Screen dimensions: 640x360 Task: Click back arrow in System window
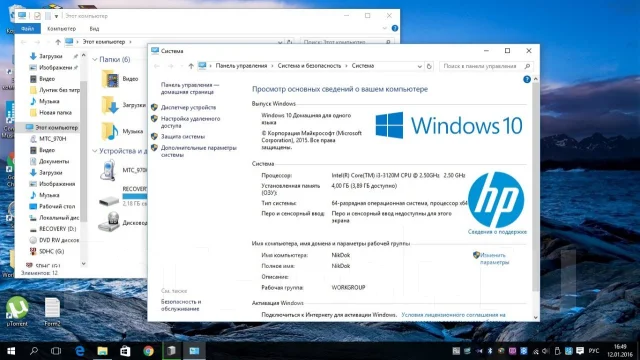click(x=157, y=66)
